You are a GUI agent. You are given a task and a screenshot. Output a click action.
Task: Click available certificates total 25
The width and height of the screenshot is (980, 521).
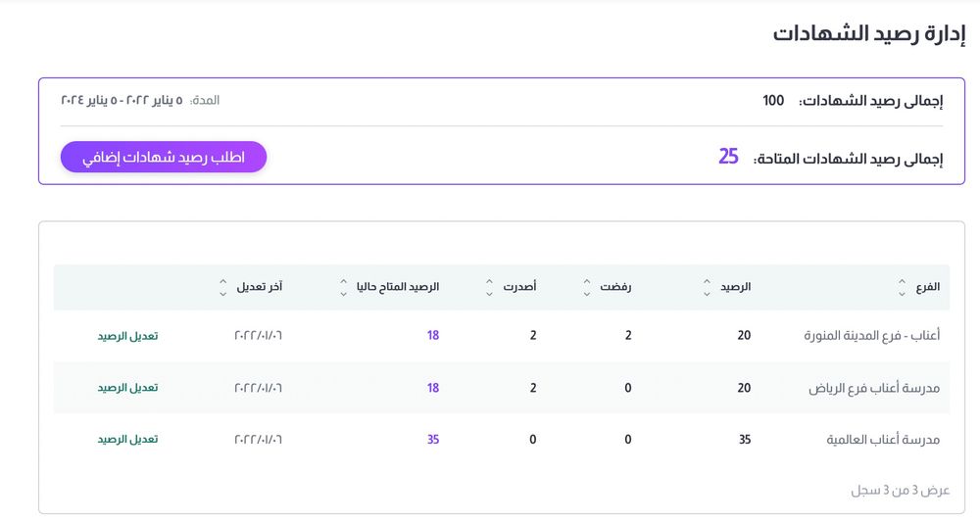click(x=728, y=156)
